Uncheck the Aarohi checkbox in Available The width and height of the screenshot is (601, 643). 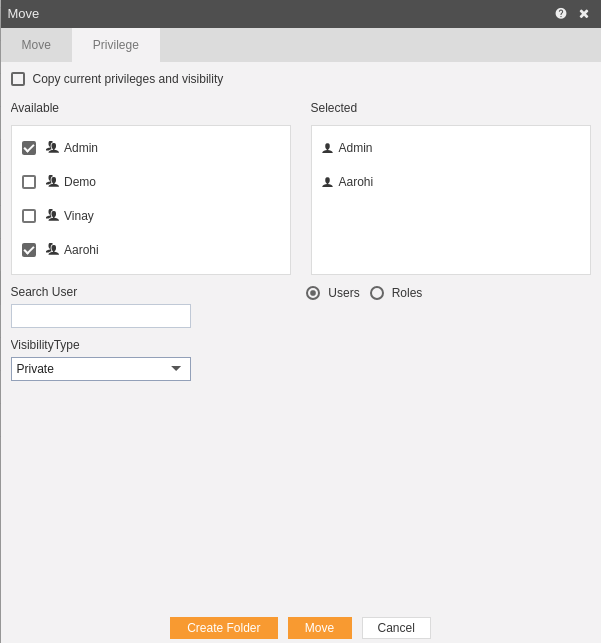point(29,250)
